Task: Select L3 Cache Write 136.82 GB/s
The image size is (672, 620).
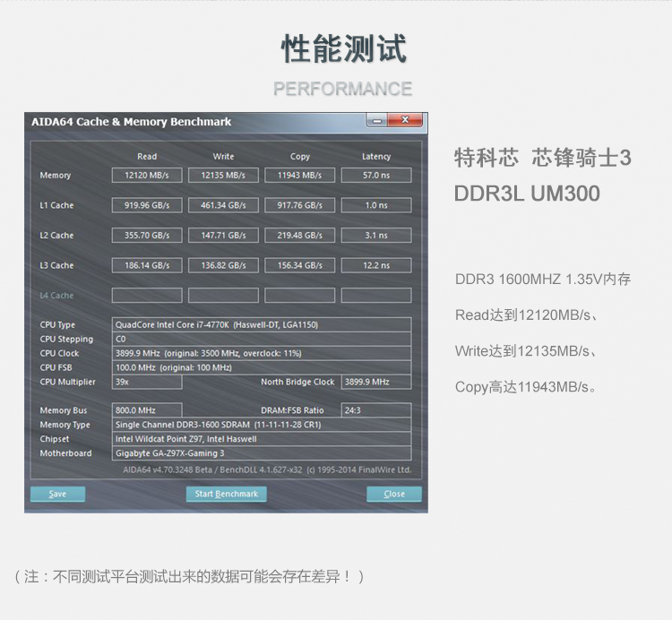Action: [223, 265]
